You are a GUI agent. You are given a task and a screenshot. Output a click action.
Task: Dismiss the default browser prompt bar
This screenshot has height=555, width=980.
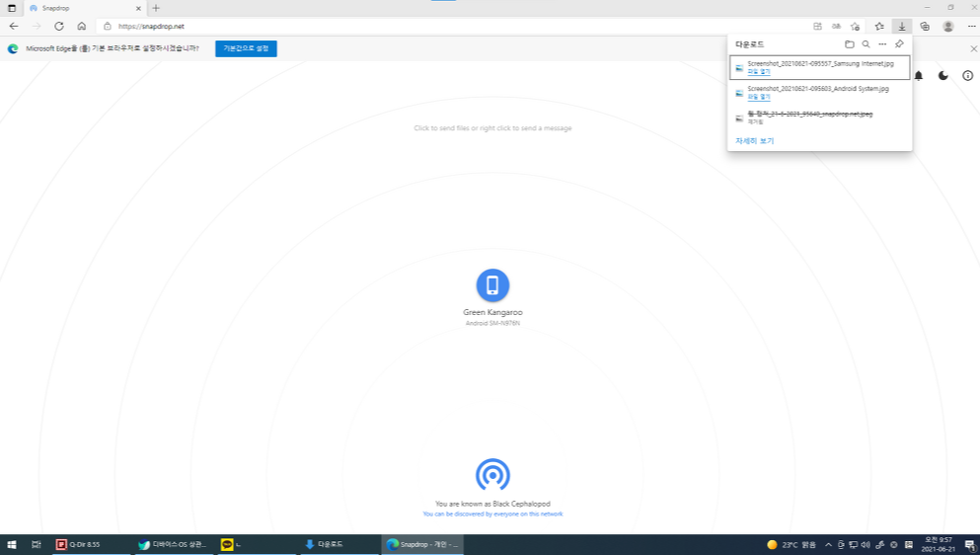973,48
